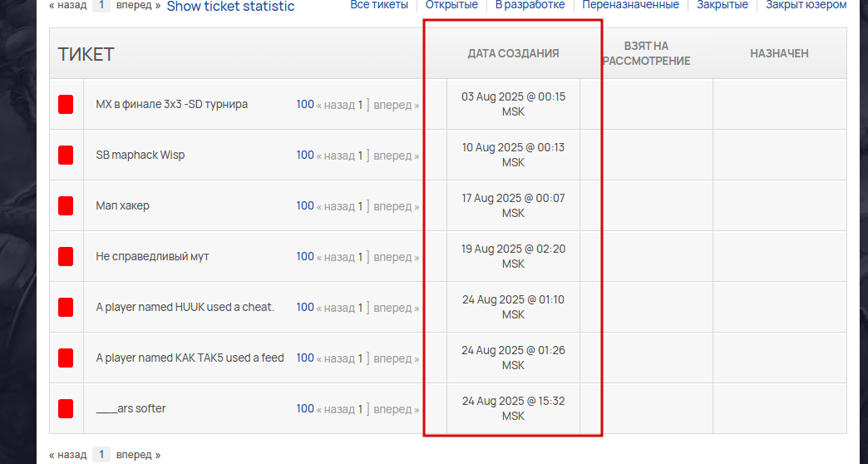Click top « назад pagination link
868x464 pixels.
tap(67, 6)
